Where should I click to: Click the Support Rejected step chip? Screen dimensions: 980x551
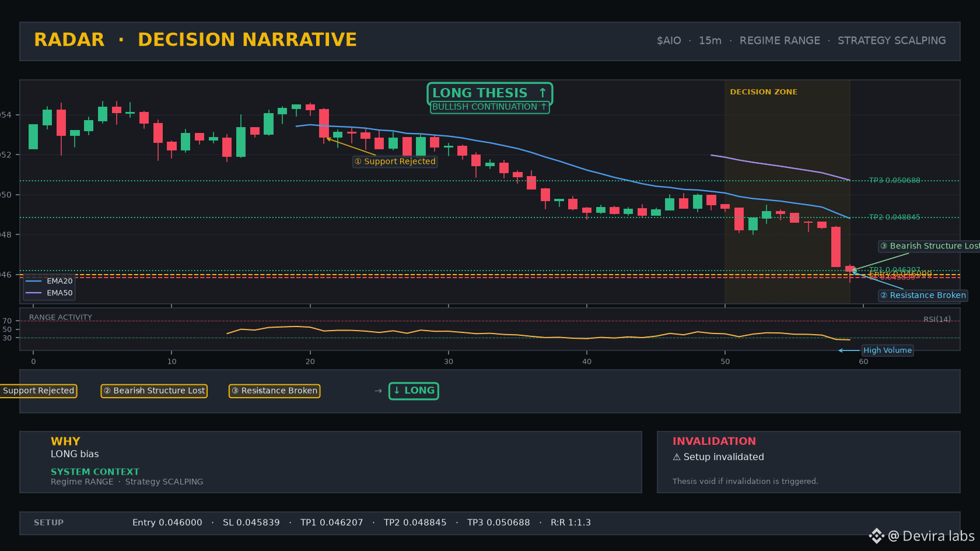tap(38, 391)
